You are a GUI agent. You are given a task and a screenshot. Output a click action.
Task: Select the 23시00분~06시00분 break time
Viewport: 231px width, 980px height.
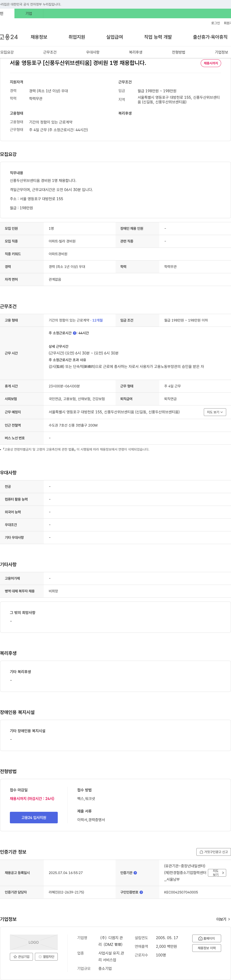pos(64,386)
